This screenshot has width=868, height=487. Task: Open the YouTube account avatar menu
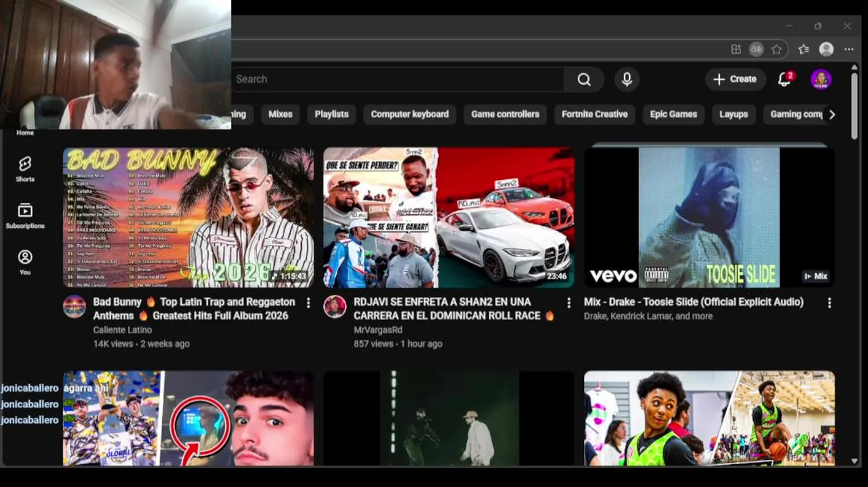tap(821, 79)
